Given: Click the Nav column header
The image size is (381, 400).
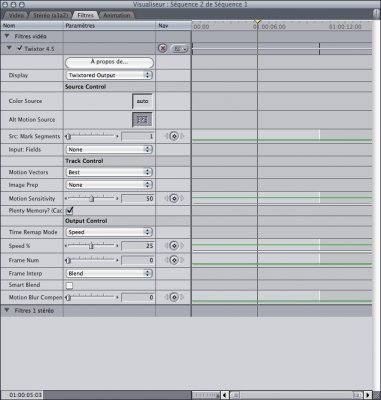Looking at the screenshot, I should pyautogui.click(x=173, y=26).
